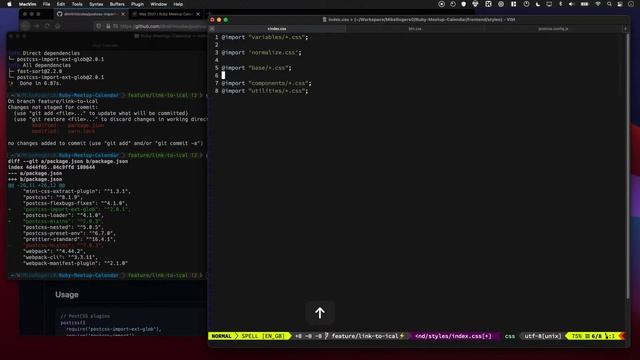
Task: Open the Syntax menu
Action: coord(96,4)
